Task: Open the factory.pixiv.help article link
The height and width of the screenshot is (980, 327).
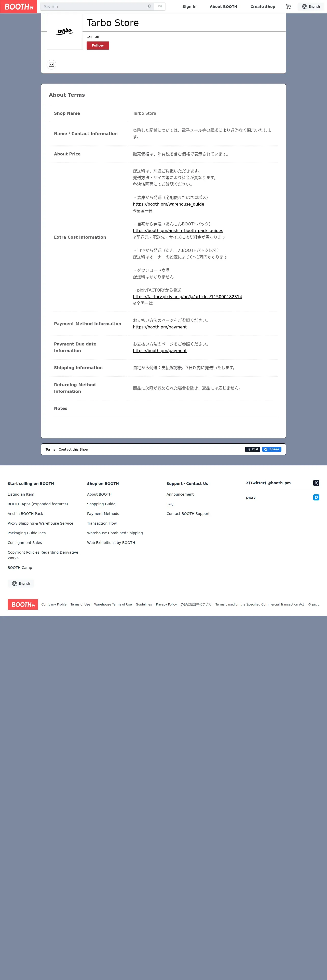Action: coord(187,297)
